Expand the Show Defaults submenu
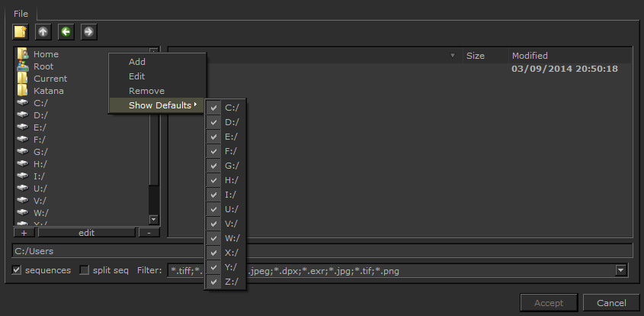The image size is (644, 316). tap(160, 105)
